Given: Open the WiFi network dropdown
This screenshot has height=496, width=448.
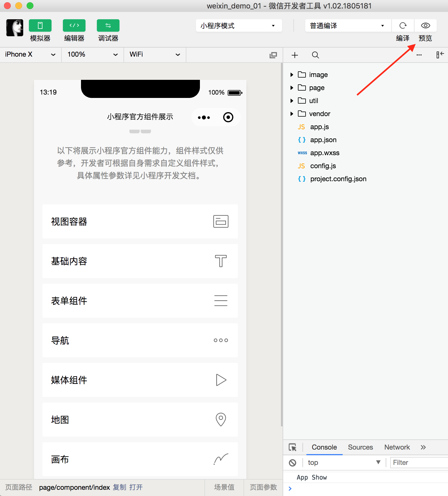Looking at the screenshot, I should tap(155, 54).
